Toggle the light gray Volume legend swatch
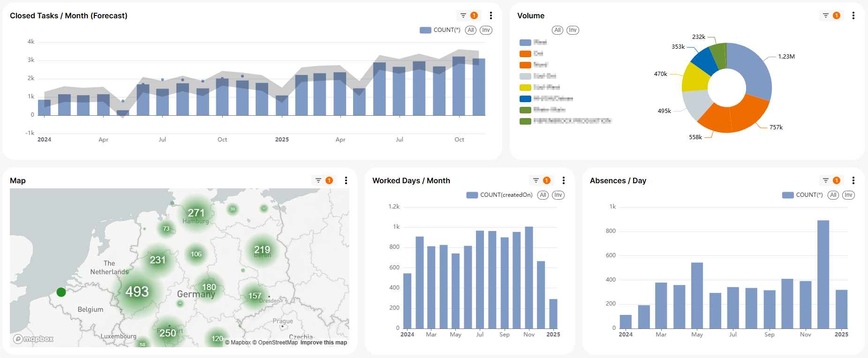868x358 pixels. click(x=525, y=76)
